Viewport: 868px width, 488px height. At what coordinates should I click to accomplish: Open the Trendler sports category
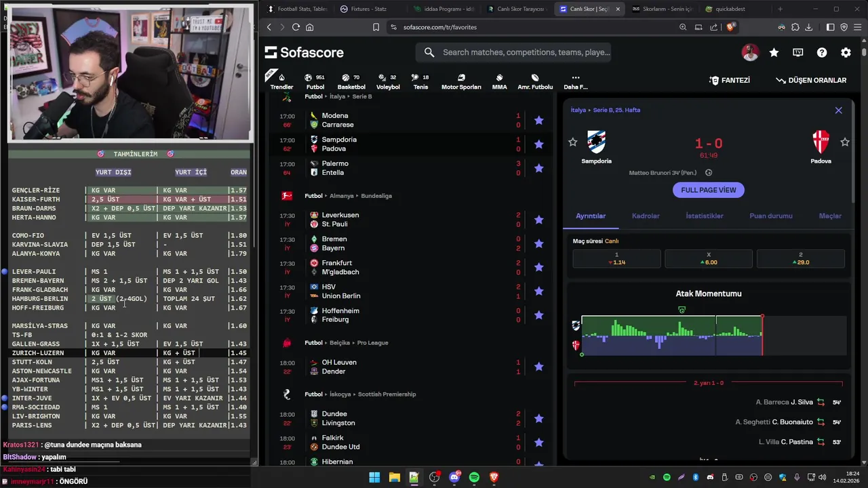(x=281, y=81)
